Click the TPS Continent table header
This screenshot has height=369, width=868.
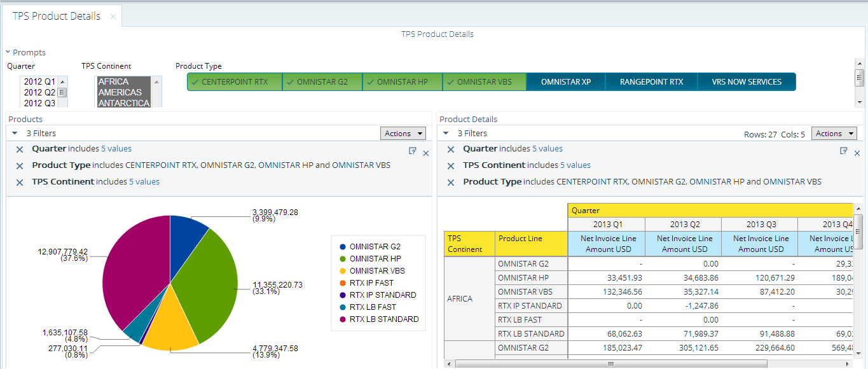pos(469,244)
